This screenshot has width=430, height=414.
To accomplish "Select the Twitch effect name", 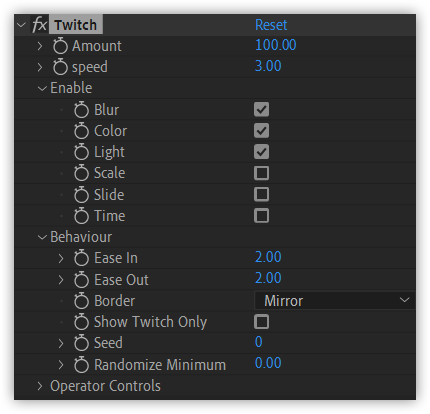I will (76, 25).
